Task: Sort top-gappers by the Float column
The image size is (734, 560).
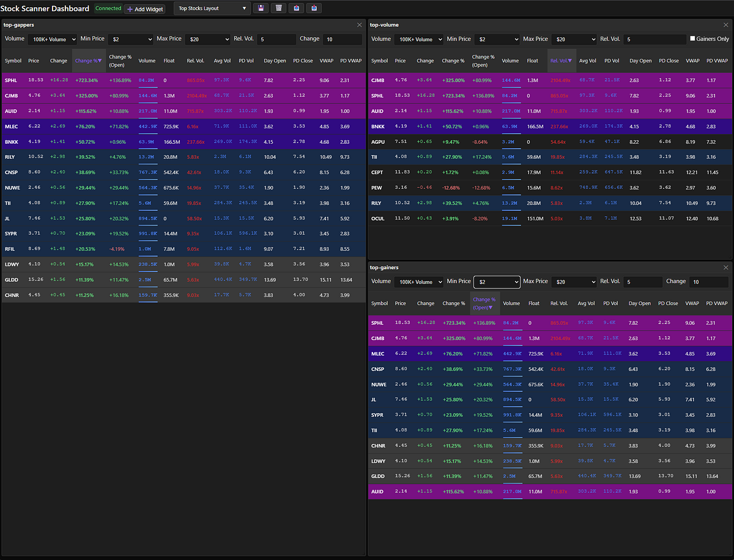Action: (169, 61)
